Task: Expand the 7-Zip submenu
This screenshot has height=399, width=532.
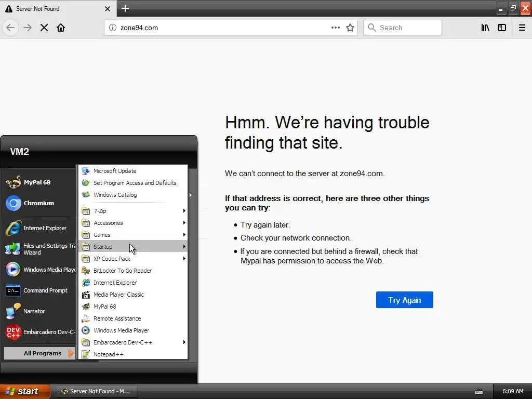Action: (x=133, y=211)
